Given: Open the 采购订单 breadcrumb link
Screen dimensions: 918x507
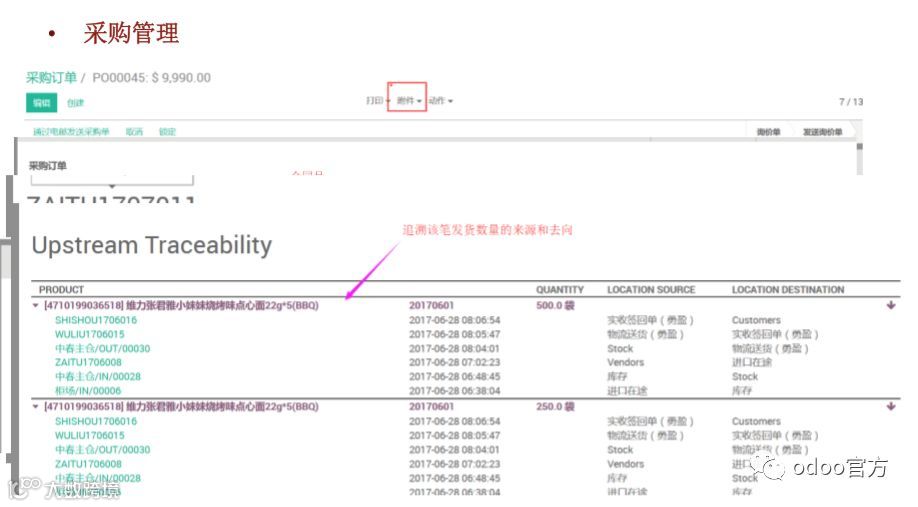Looking at the screenshot, I should coord(52,78).
